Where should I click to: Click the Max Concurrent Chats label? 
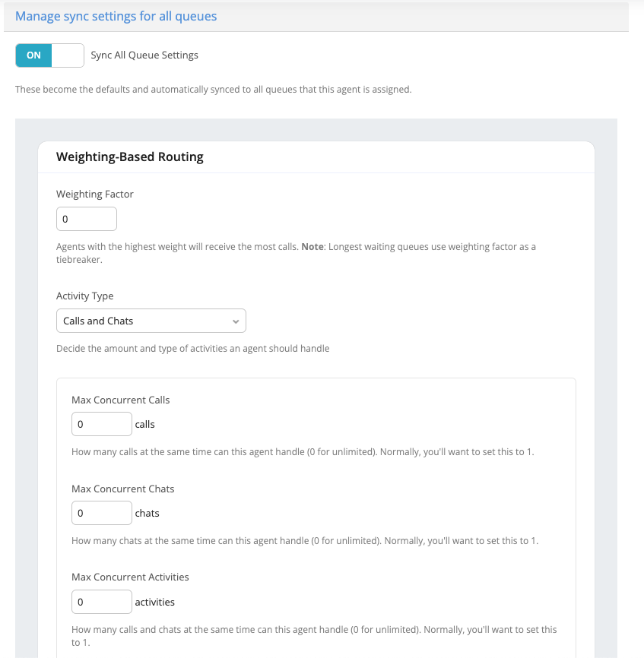point(123,489)
